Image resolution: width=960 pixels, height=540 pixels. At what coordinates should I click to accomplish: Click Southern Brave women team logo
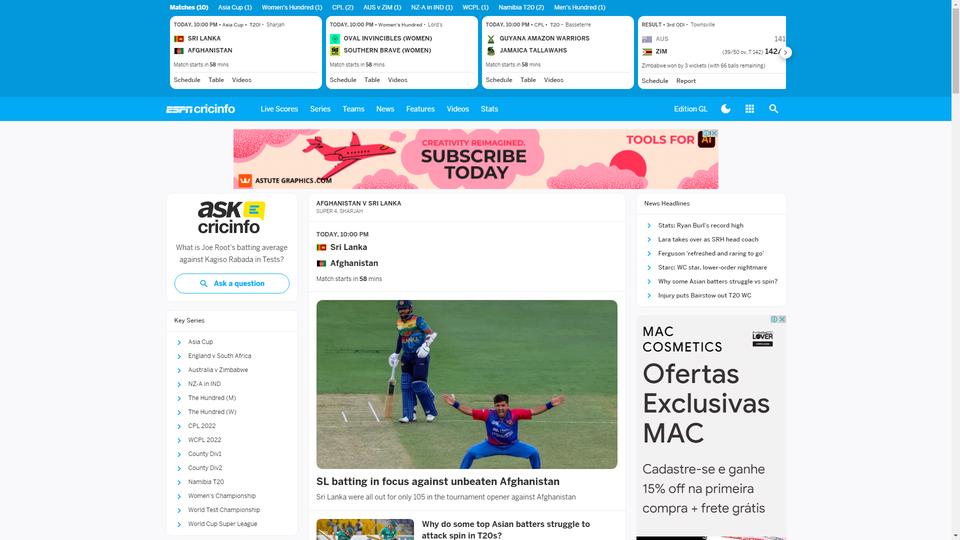pos(335,51)
